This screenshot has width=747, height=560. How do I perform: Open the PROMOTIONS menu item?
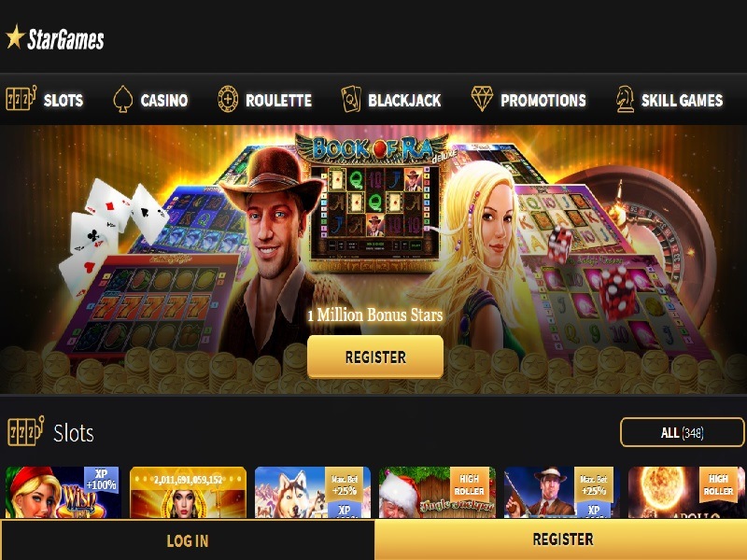coord(543,101)
